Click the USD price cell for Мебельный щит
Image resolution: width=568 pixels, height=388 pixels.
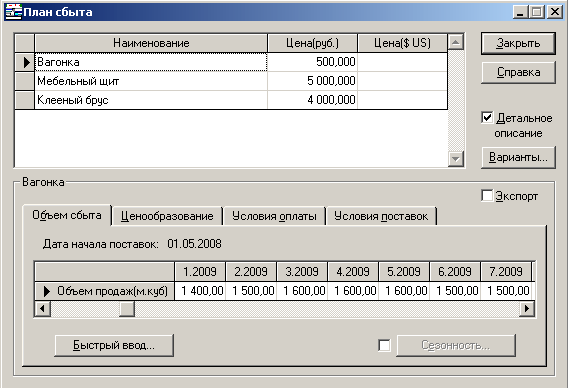click(402, 81)
